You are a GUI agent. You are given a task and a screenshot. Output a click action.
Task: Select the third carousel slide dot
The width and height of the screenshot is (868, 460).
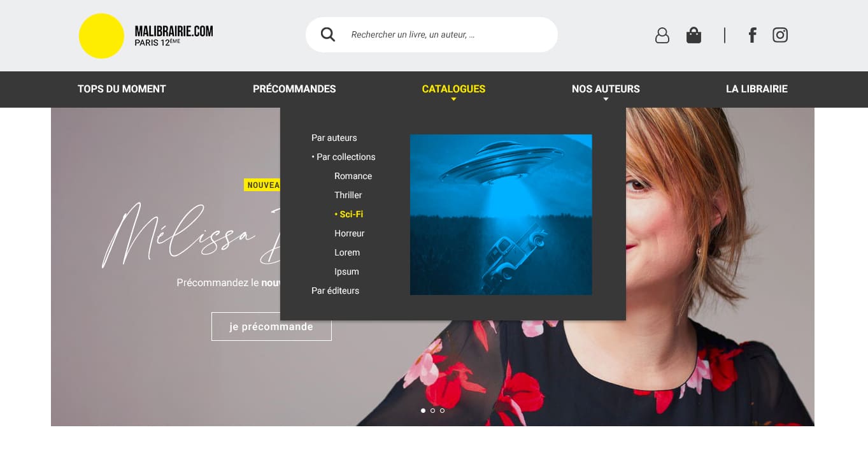(x=443, y=410)
